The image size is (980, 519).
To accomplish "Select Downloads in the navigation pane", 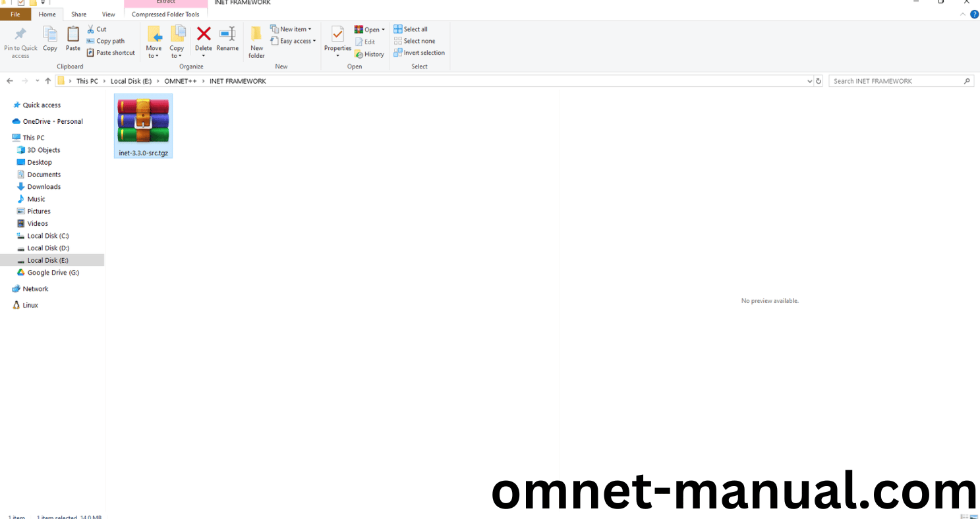I will [x=44, y=186].
